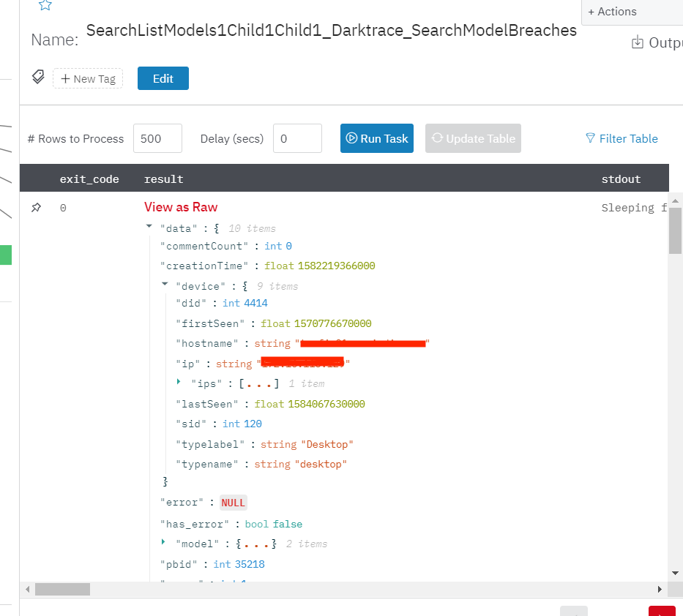Click the horizontal scrollbar right arrow
This screenshot has height=616, width=683.
660,590
